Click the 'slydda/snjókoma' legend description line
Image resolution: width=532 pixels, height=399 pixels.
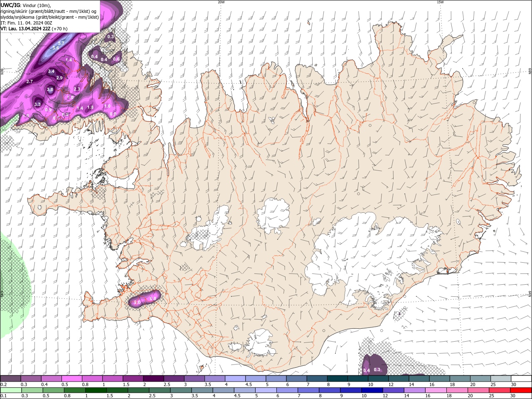[x=50, y=17]
